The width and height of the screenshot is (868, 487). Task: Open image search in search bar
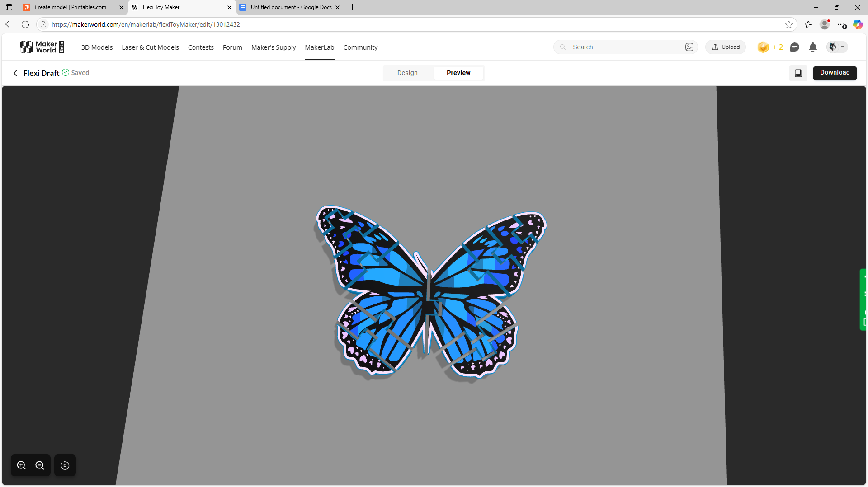[x=689, y=47]
